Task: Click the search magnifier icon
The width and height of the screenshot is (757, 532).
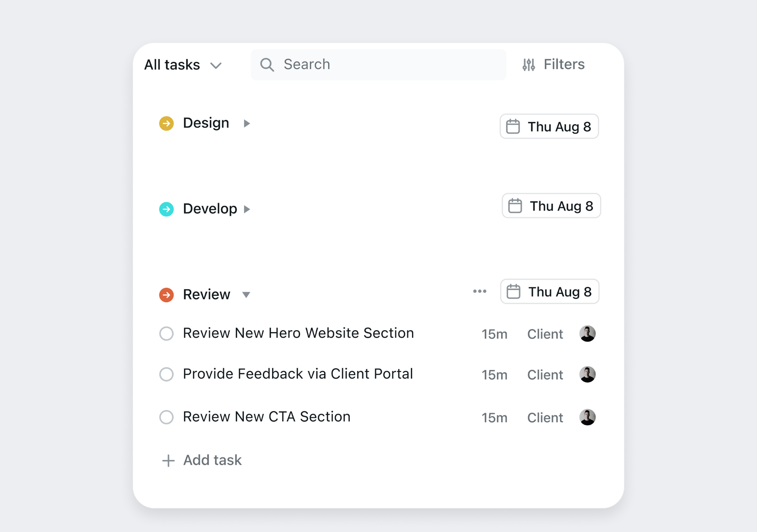Action: (267, 65)
